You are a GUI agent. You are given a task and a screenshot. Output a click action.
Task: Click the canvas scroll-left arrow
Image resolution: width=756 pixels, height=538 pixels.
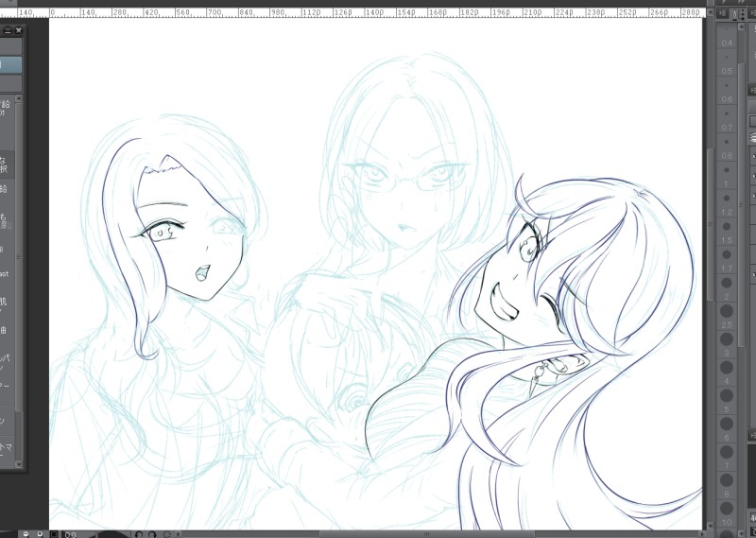(x=177, y=533)
